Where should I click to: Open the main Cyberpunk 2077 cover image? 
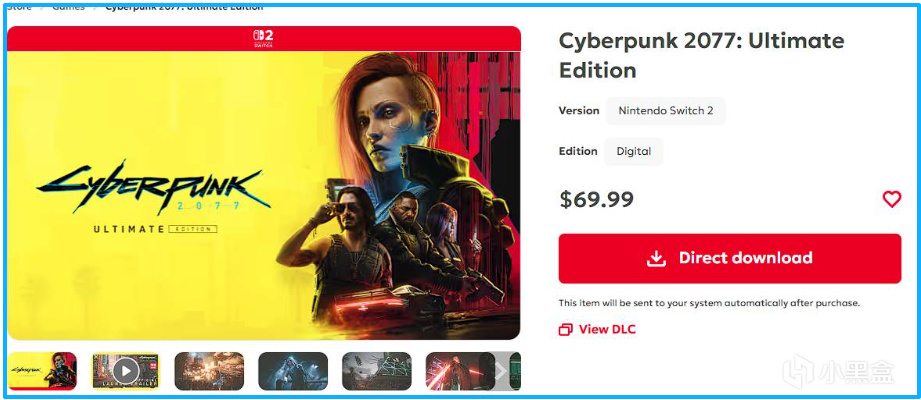(x=264, y=196)
